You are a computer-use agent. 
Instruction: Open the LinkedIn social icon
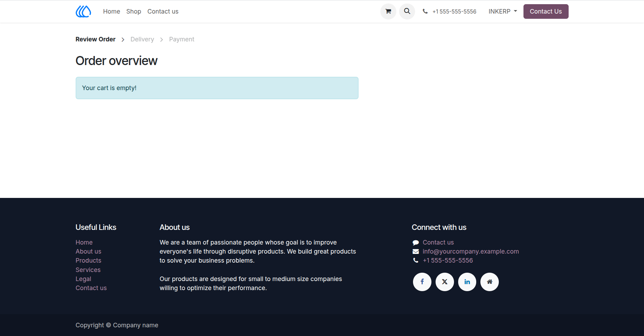467,282
